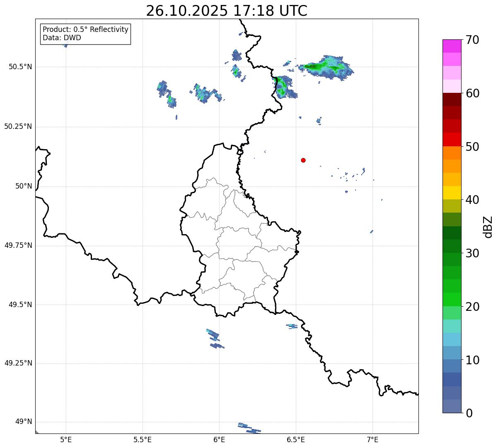Click the "Data: DWD" legend line
The width and height of the screenshot is (498, 448).
(62, 38)
